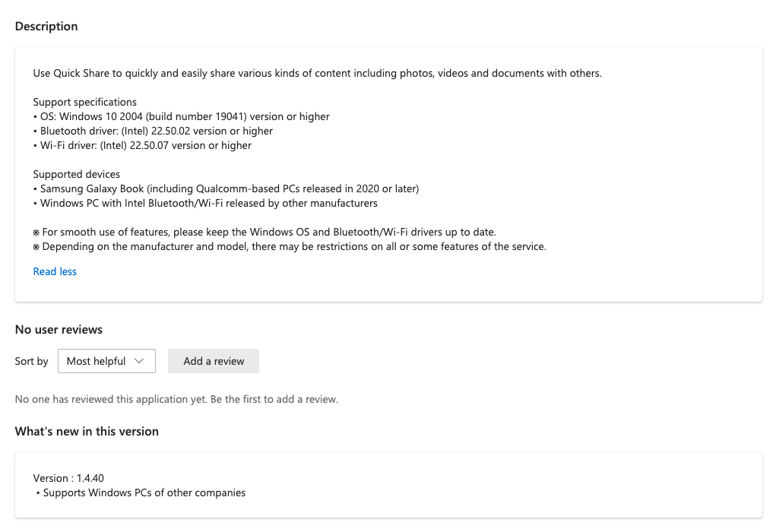The height and width of the screenshot is (532, 779).
Task: Click the Wi-Fi driver requirement line
Action: coord(144,145)
